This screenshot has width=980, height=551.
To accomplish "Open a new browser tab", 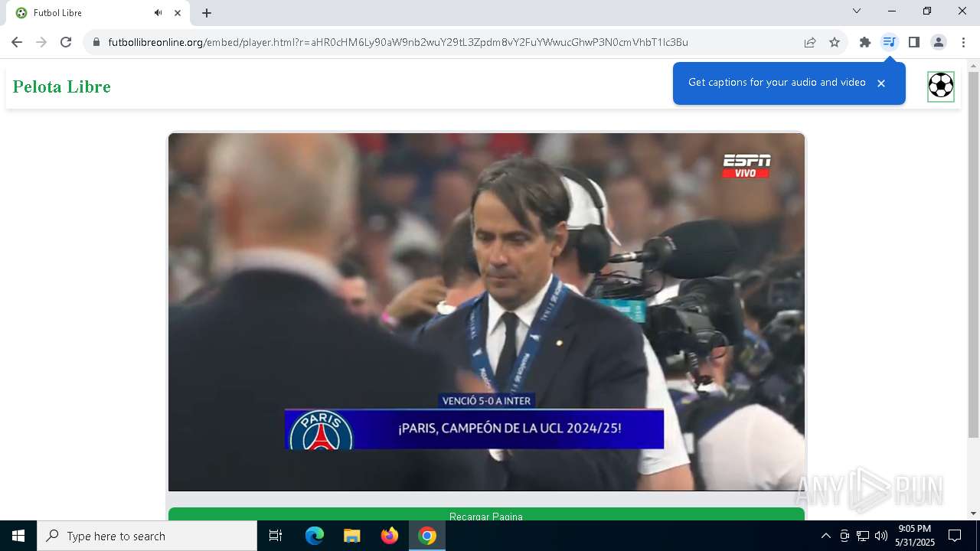I will pos(207,13).
